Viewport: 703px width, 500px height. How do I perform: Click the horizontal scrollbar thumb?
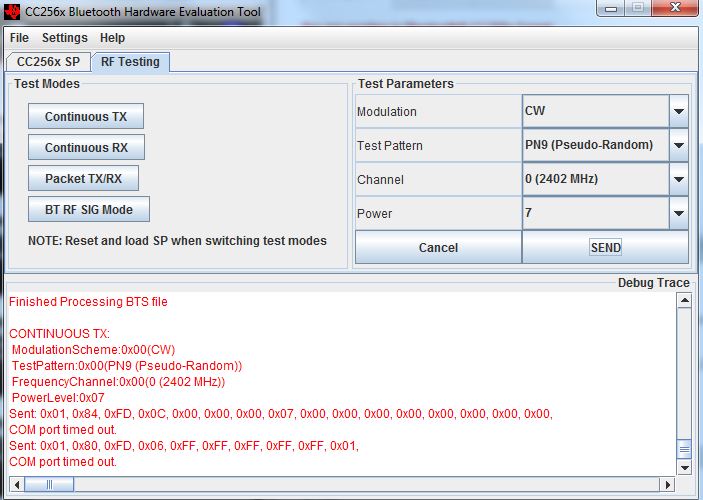[x=49, y=485]
